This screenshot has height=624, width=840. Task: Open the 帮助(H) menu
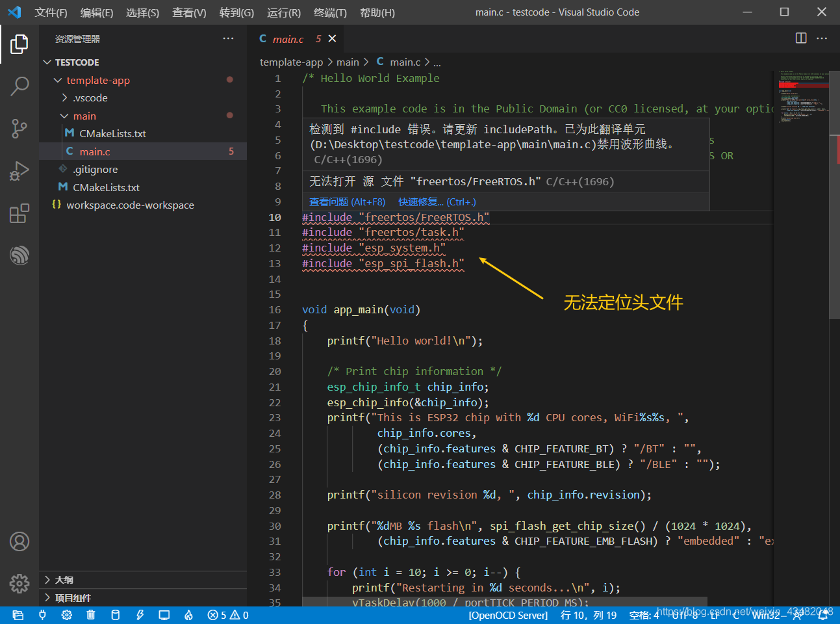(377, 12)
